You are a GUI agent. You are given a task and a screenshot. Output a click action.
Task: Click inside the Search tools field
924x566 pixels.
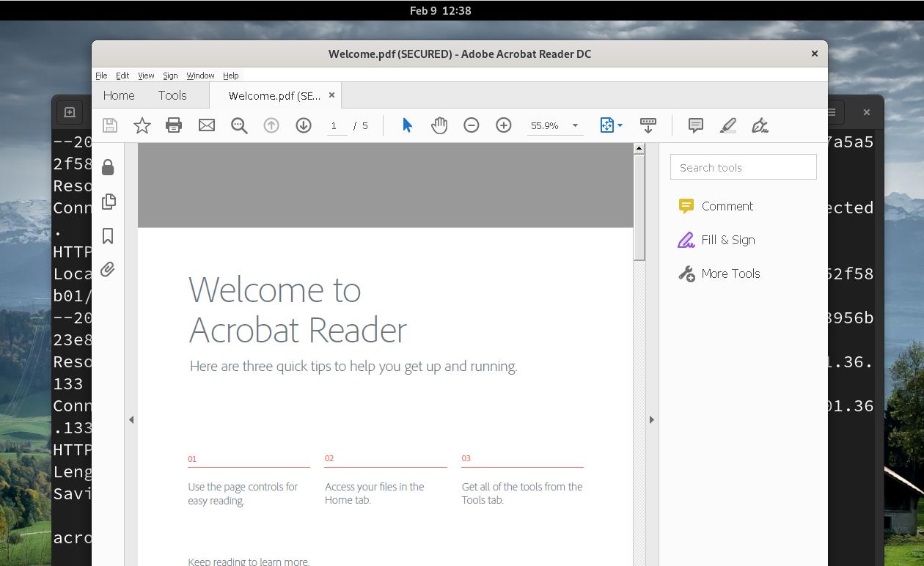click(x=743, y=166)
